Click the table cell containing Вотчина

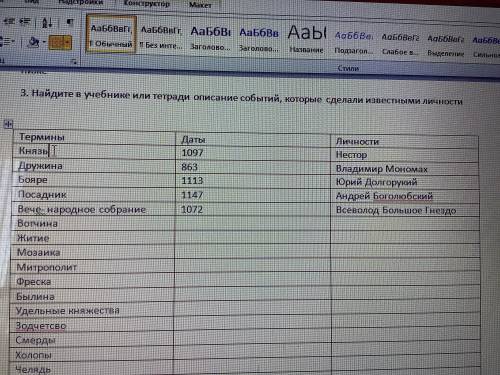coord(93,223)
